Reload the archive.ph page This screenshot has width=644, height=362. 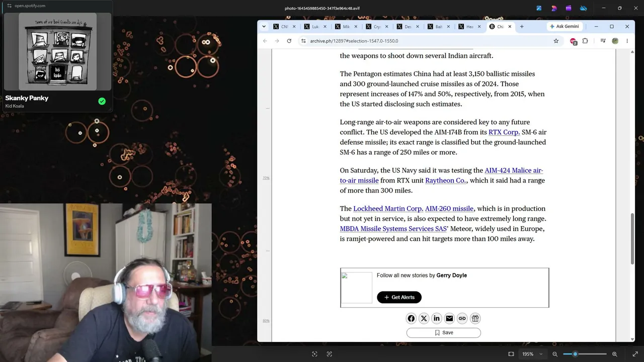click(289, 41)
